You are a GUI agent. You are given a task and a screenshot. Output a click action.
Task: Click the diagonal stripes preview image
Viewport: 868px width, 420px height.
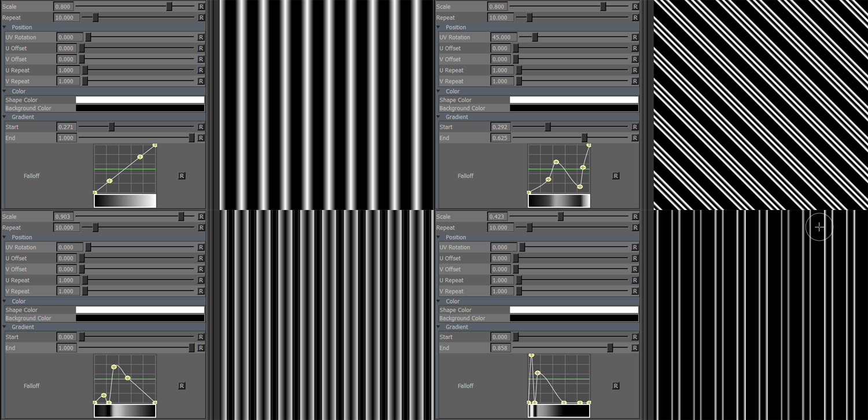760,105
